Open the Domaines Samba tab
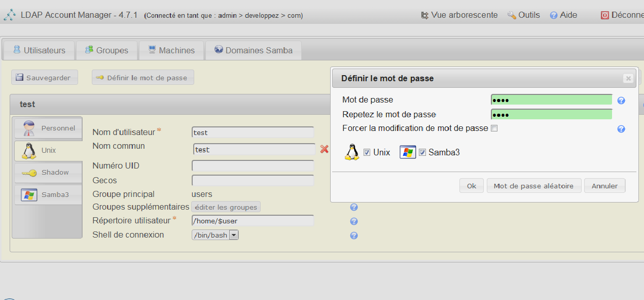Image resolution: width=644 pixels, height=300 pixels. (x=254, y=50)
